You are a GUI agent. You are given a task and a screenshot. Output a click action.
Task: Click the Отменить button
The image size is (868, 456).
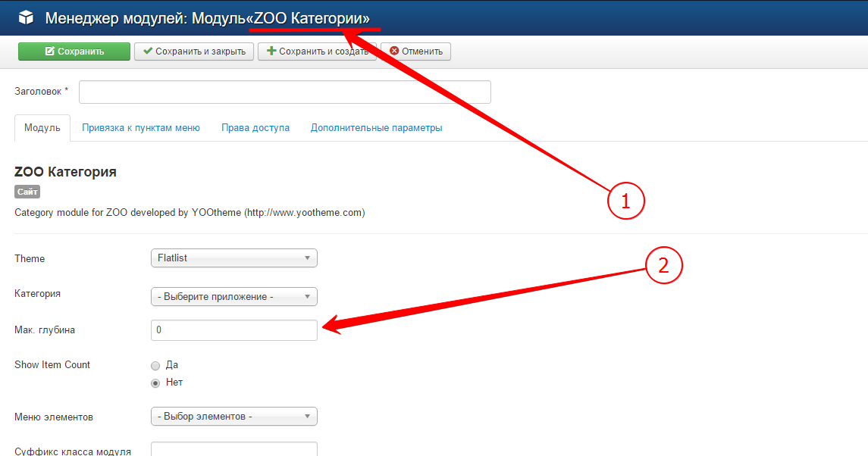[415, 52]
